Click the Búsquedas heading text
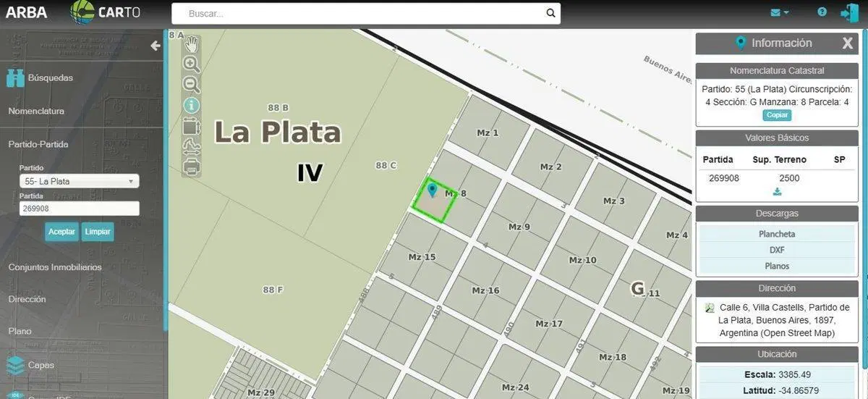Viewport: 868px width, 399px height. pos(51,77)
